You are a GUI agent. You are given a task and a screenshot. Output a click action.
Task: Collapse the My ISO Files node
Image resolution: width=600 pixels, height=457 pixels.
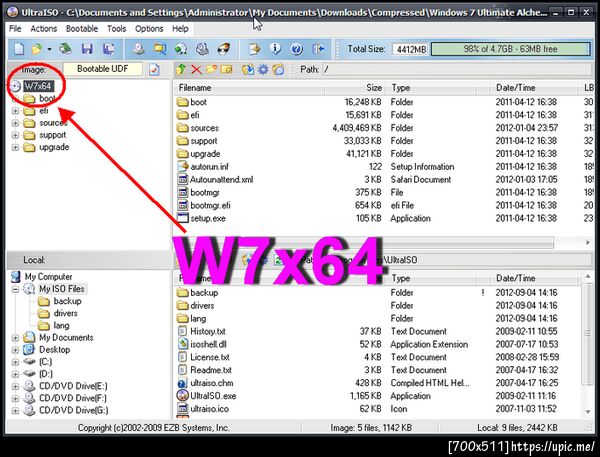(15, 289)
